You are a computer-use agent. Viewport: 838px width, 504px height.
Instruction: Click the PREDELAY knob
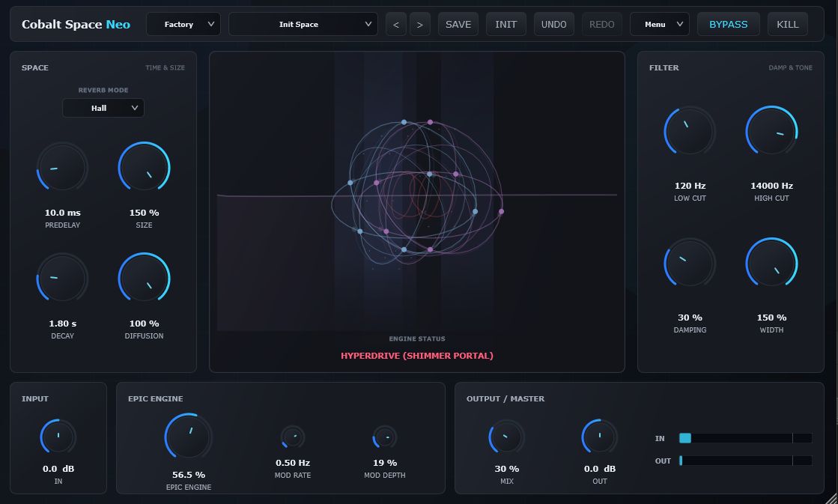tap(62, 168)
